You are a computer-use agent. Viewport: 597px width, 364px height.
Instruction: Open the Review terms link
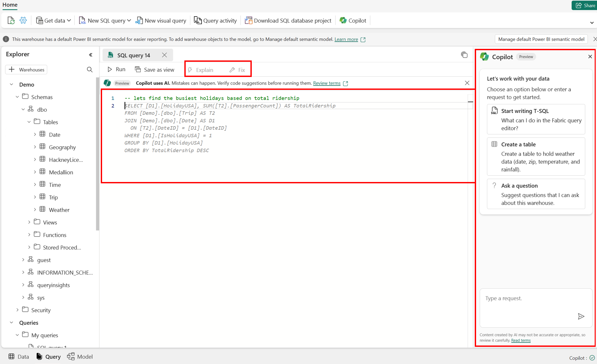tap(327, 83)
